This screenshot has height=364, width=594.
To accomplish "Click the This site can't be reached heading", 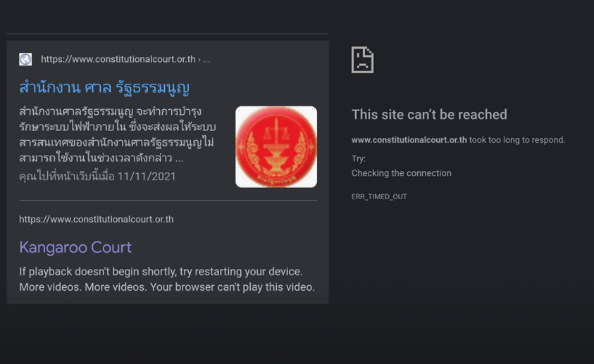I will tap(429, 114).
